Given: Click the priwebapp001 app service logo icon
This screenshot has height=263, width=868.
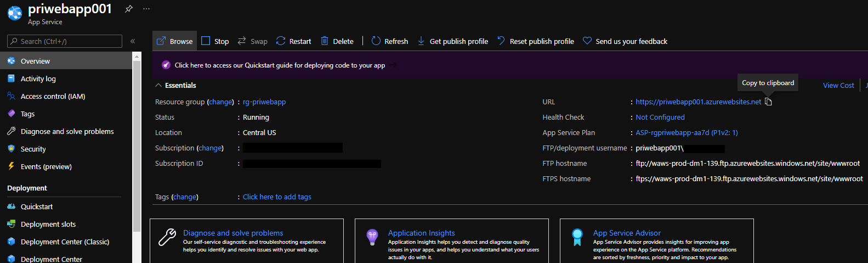Looking at the screenshot, I should [x=15, y=13].
